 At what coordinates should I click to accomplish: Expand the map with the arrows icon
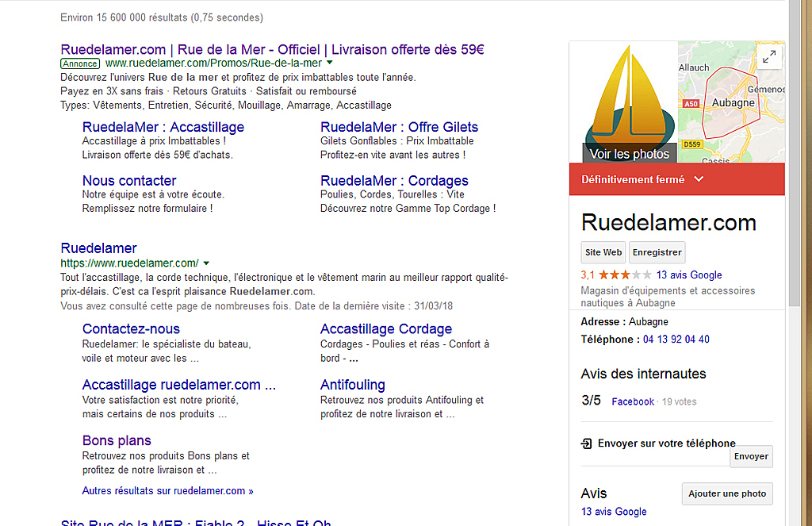pos(769,56)
